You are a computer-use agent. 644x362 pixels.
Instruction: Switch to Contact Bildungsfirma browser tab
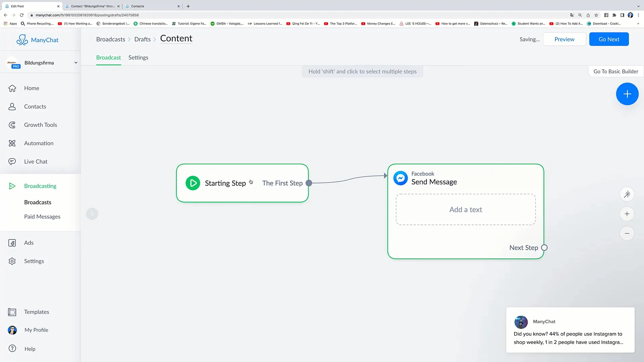click(93, 6)
